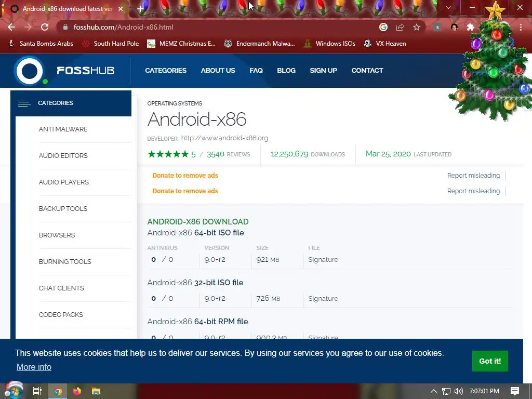Select the CHAT CLIENTS category
Viewport: 532px width, 399px height.
[x=61, y=288]
